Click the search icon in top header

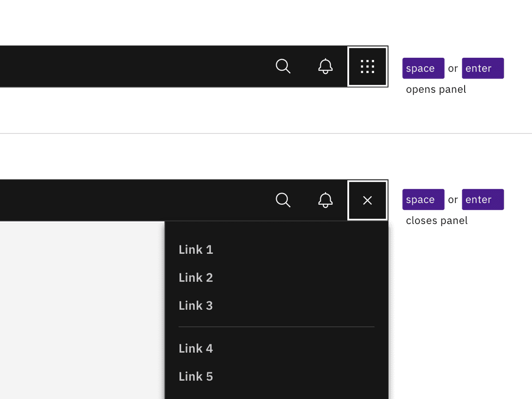coord(283,66)
